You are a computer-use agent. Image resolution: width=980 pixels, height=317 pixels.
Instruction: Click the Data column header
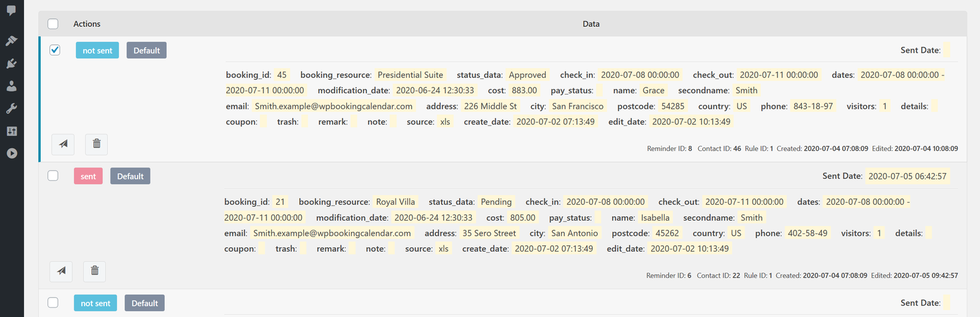pyautogui.click(x=591, y=24)
